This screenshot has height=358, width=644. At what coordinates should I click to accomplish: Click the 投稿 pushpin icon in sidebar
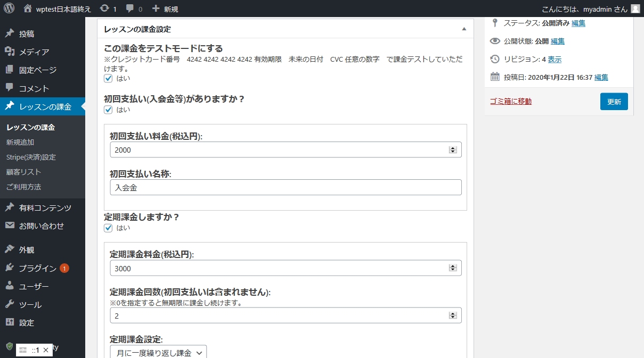coord(10,34)
